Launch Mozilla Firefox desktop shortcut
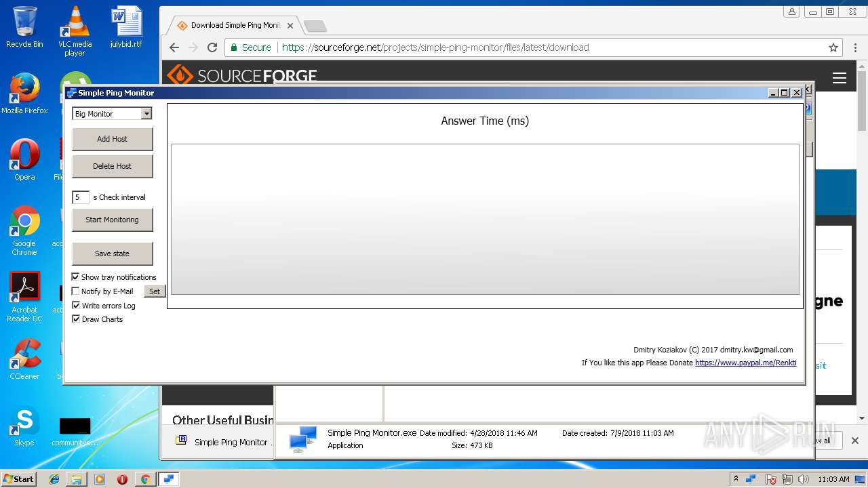The image size is (868, 488). (x=24, y=94)
